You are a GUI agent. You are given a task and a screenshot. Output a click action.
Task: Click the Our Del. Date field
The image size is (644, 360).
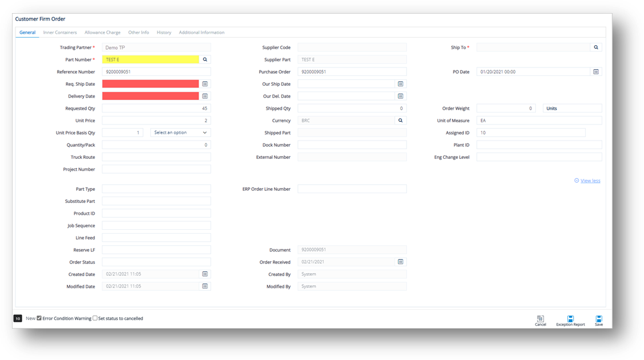[x=346, y=96]
